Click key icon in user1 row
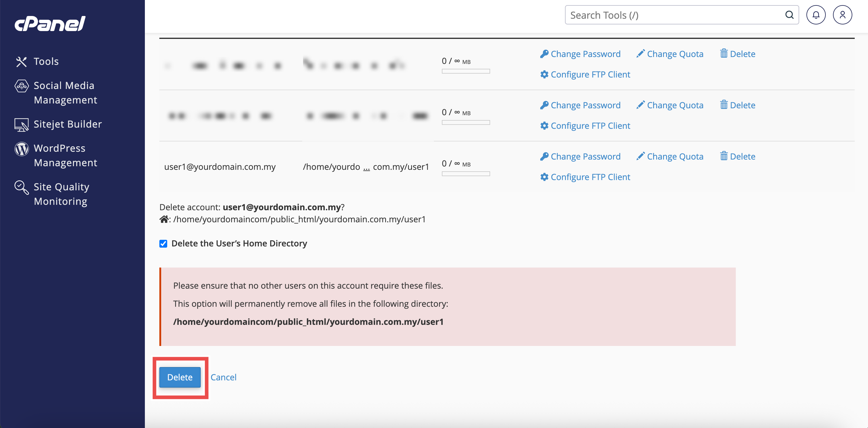The width and height of the screenshot is (868, 428). pos(544,157)
